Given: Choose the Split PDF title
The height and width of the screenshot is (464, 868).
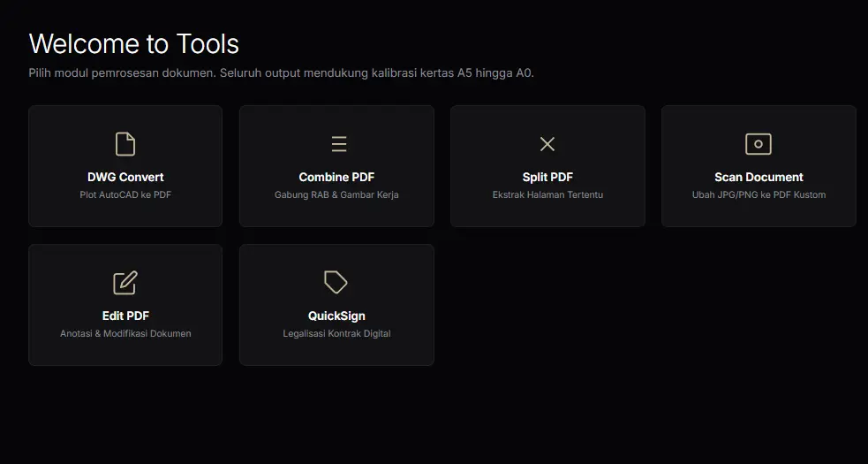Looking at the screenshot, I should click(x=547, y=177).
